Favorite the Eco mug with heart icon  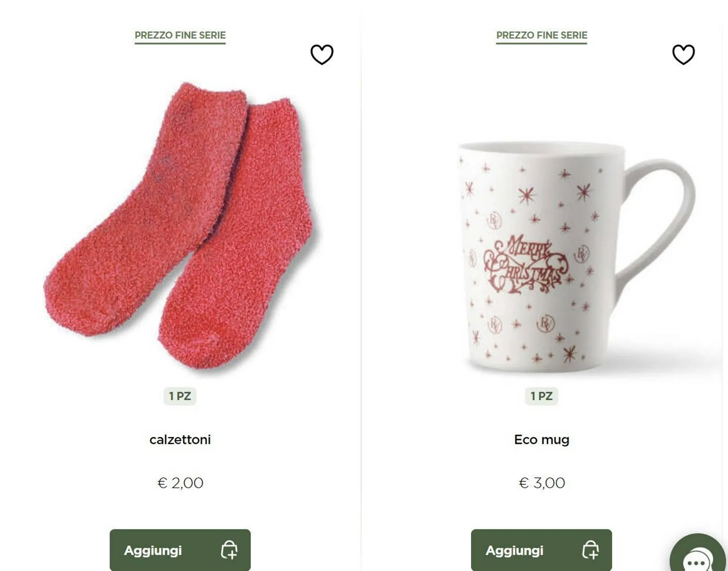(683, 55)
